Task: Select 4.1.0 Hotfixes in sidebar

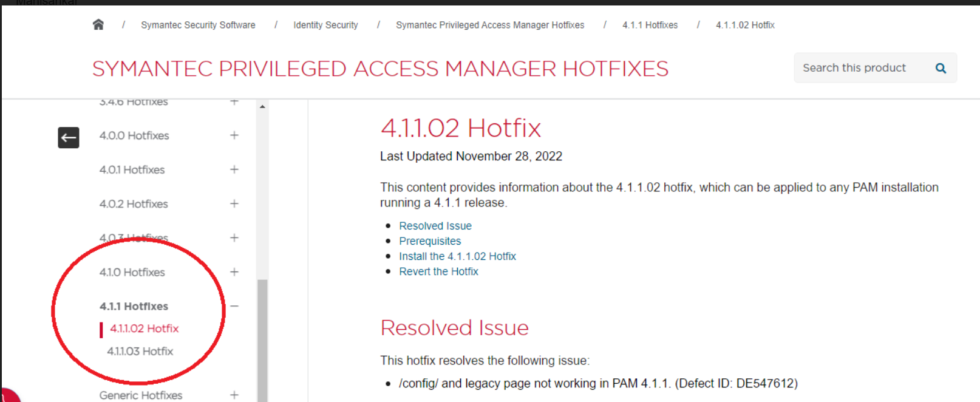Action: (132, 272)
